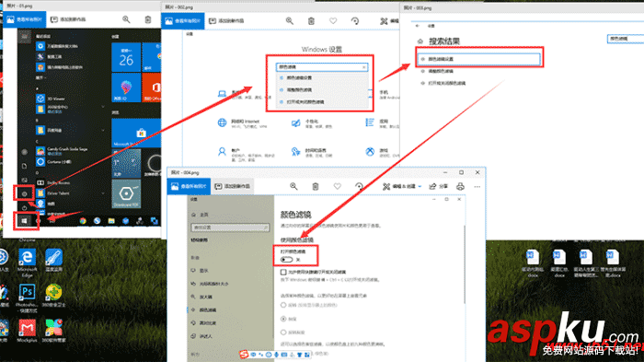Click 'View all photos' in 002.png window

pyautogui.click(x=183, y=21)
